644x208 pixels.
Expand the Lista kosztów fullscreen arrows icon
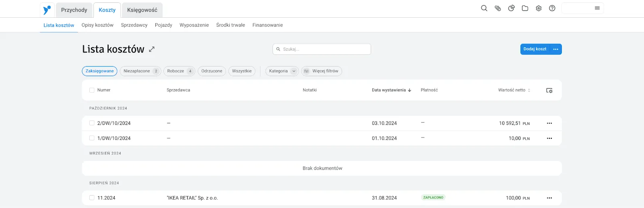(152, 49)
